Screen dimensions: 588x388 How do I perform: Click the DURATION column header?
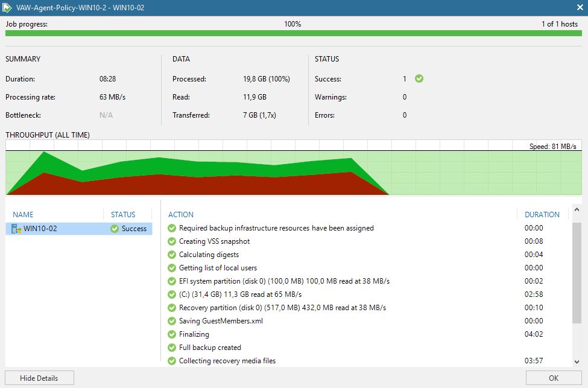tap(542, 215)
